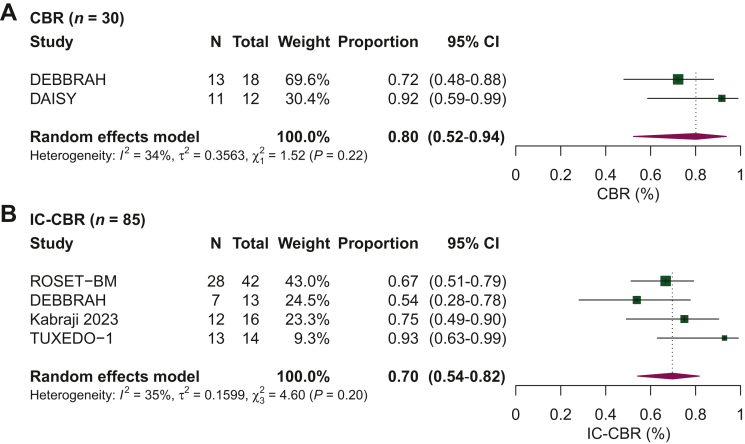The image size is (745, 444).
Task: Click the DAISY square marker in the CBR plot
Action: click(721, 98)
